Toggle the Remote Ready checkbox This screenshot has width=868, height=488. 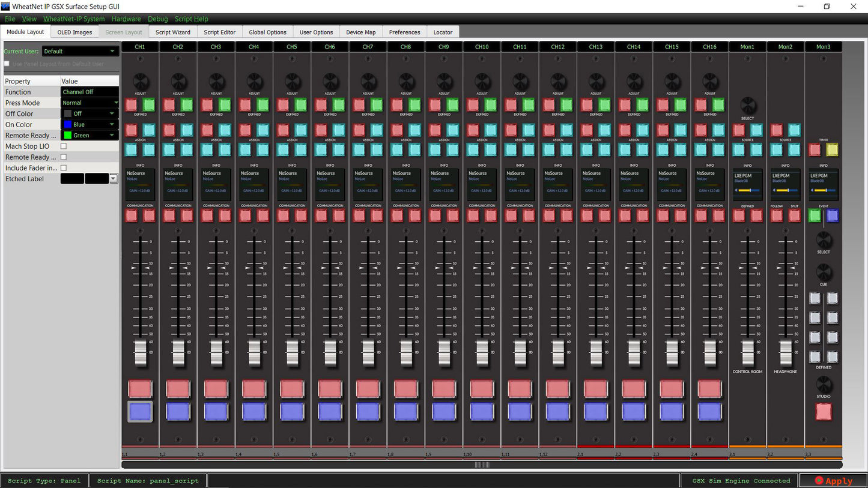[64, 157]
